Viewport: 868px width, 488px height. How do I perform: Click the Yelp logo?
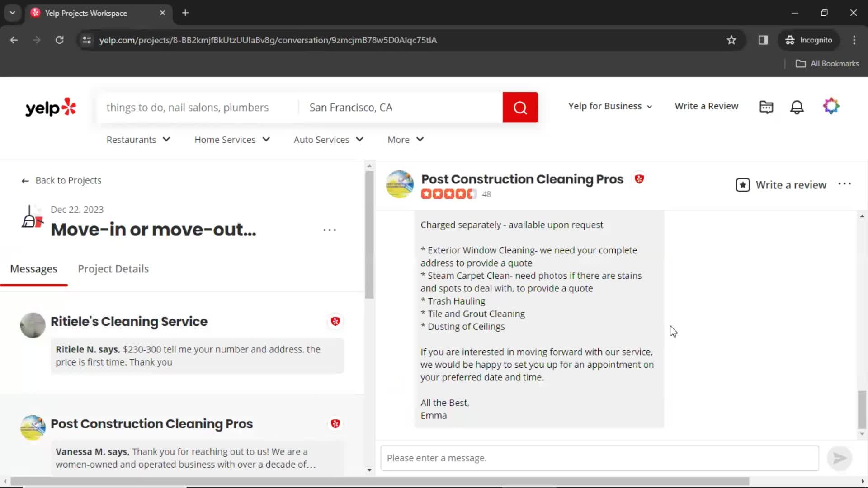point(51,108)
